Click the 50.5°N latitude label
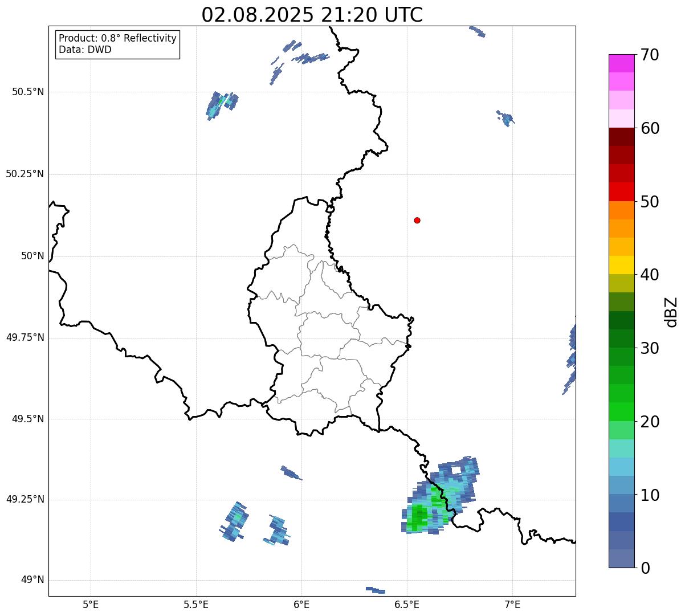685x616 pixels. pos(27,92)
